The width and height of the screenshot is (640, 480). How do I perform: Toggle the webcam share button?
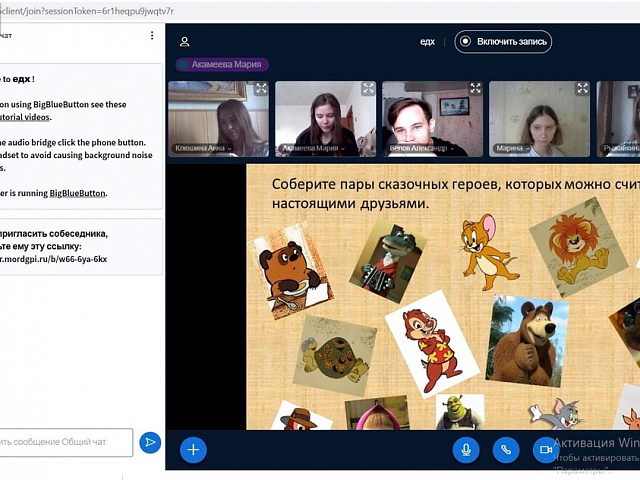(546, 450)
